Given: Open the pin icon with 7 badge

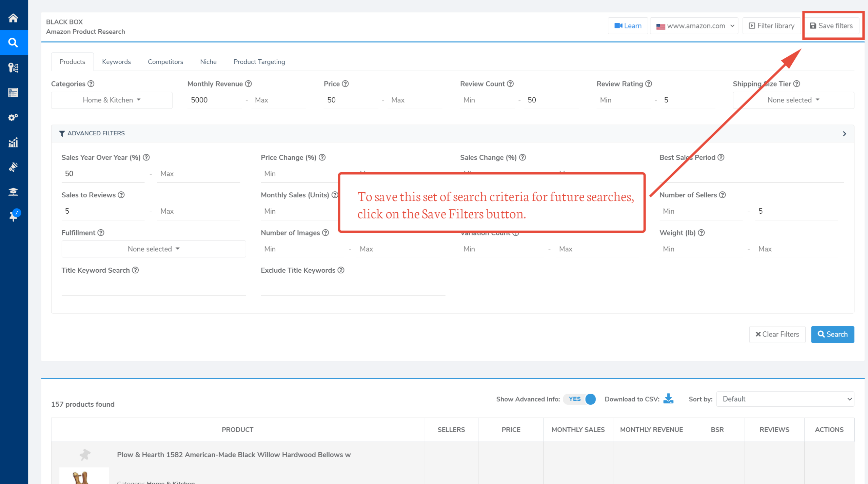Looking at the screenshot, I should [14, 216].
